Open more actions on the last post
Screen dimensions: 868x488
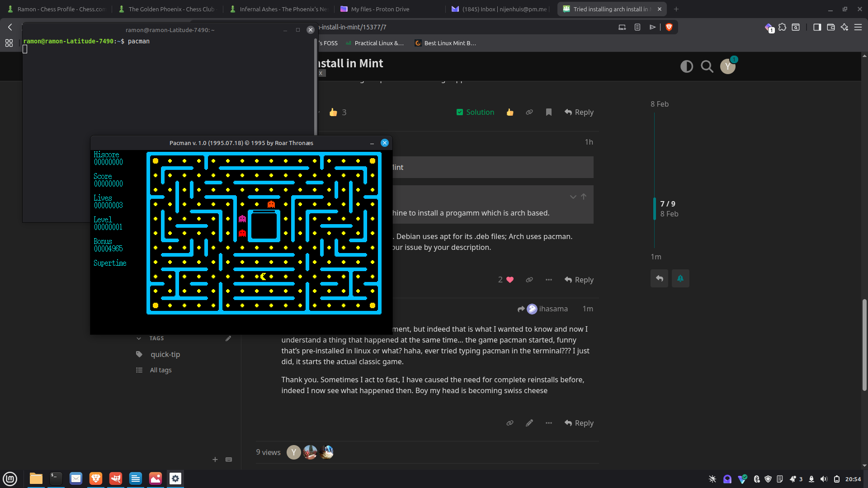pos(548,423)
